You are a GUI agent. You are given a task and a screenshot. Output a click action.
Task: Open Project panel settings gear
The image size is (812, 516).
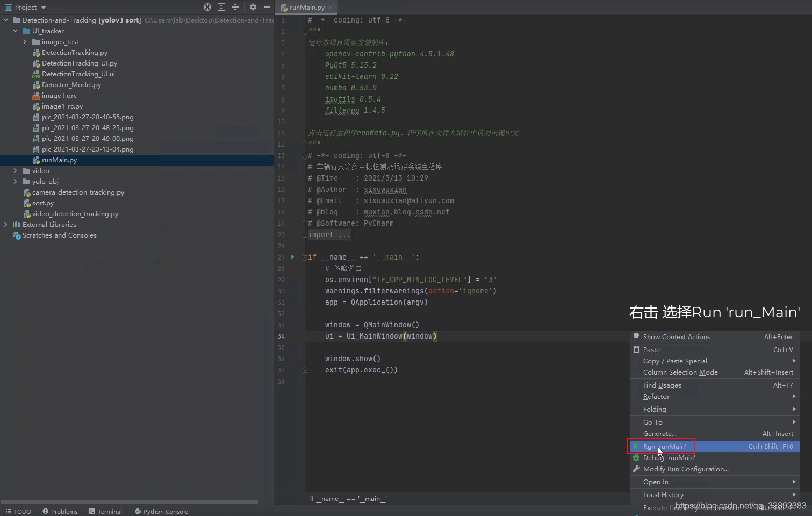(253, 7)
